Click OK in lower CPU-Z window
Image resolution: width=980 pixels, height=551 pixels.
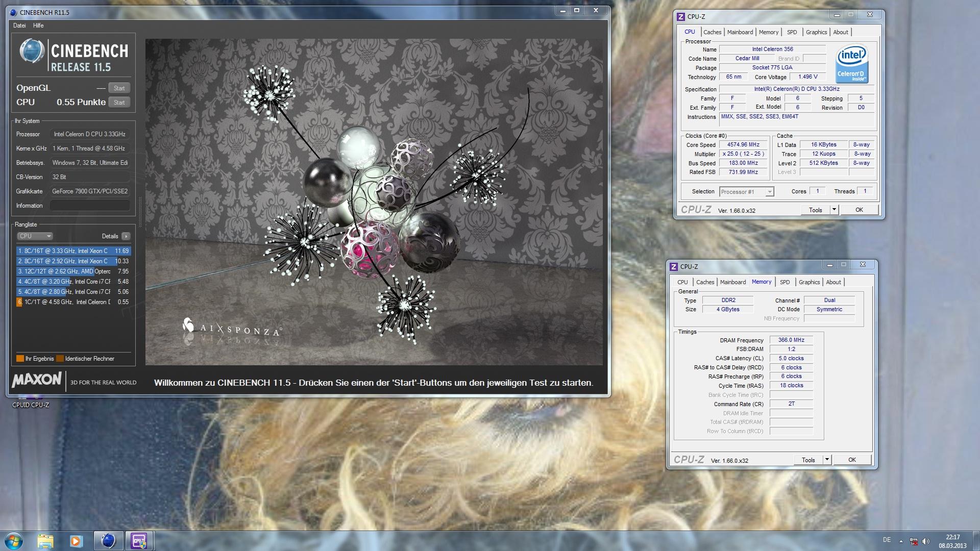click(x=852, y=460)
